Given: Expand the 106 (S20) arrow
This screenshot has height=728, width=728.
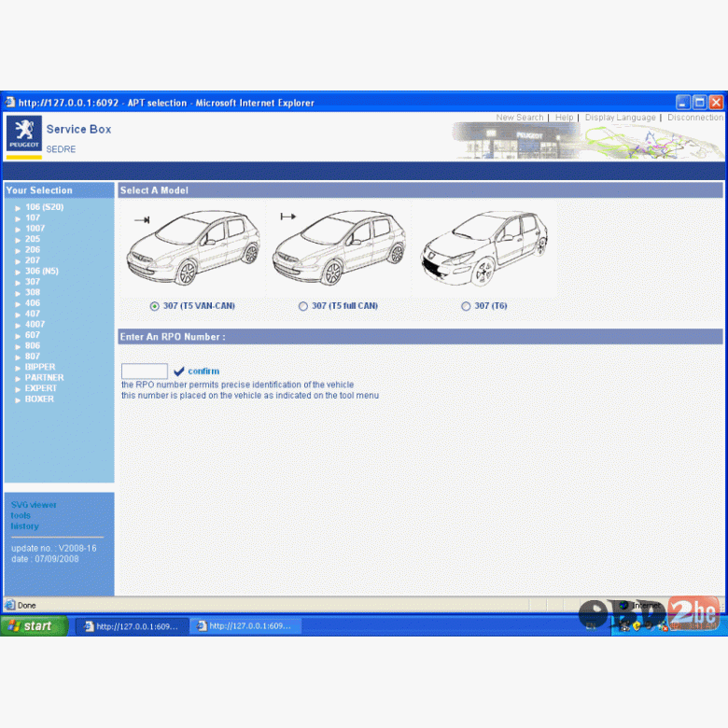Looking at the screenshot, I should (18, 208).
